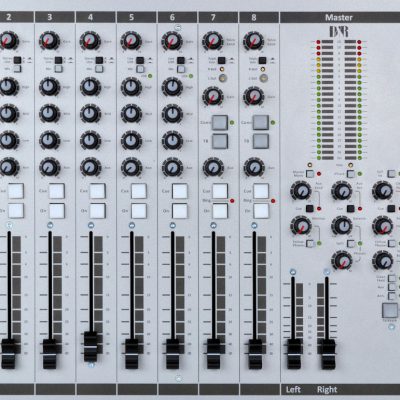Toggle the On button on channel 6
400x400 pixels.
(180, 211)
